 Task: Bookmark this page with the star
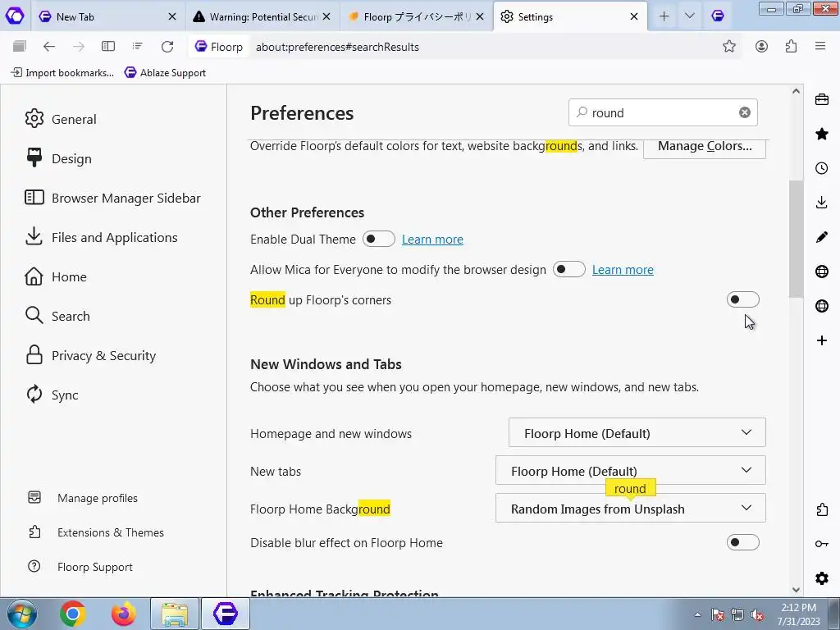coord(729,47)
